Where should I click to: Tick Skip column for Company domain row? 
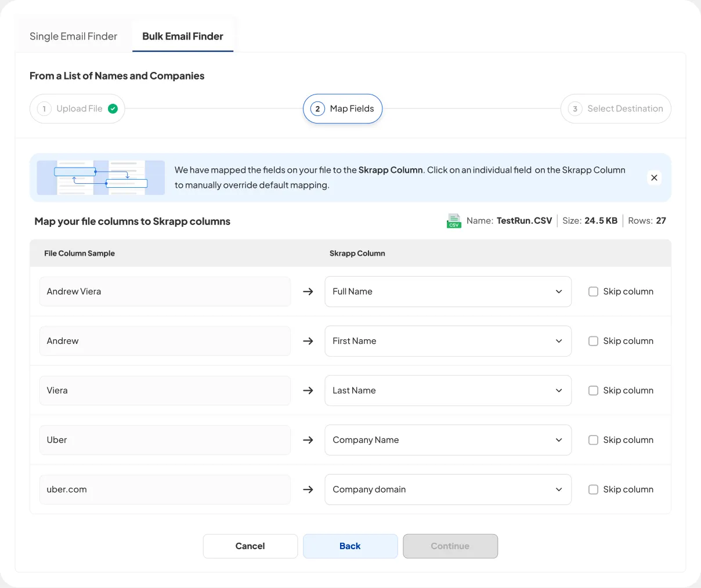point(593,489)
